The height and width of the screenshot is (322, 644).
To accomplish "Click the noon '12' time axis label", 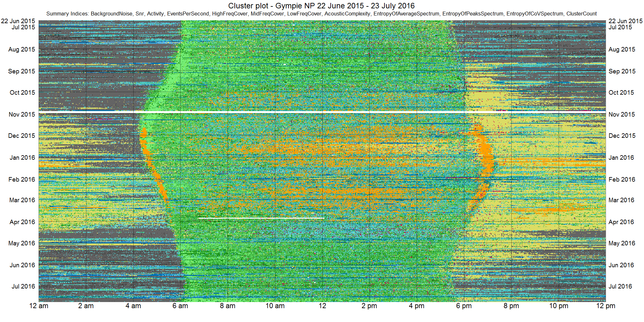I will [322, 306].
